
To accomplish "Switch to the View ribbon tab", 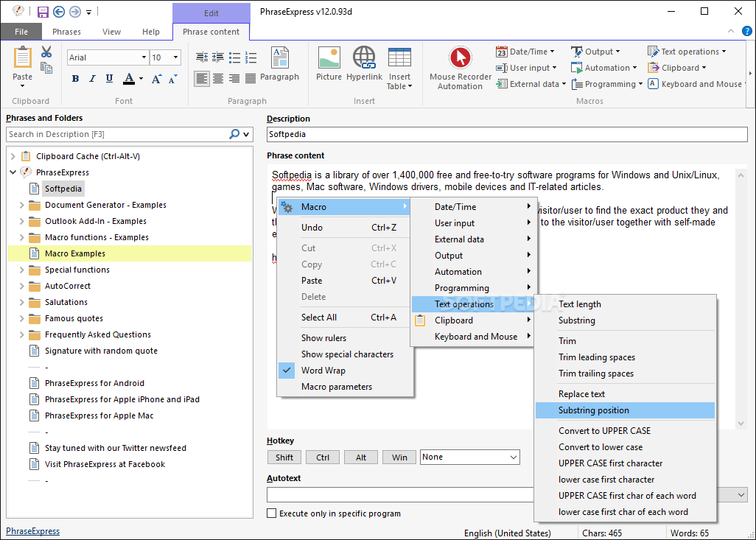I will [x=111, y=32].
